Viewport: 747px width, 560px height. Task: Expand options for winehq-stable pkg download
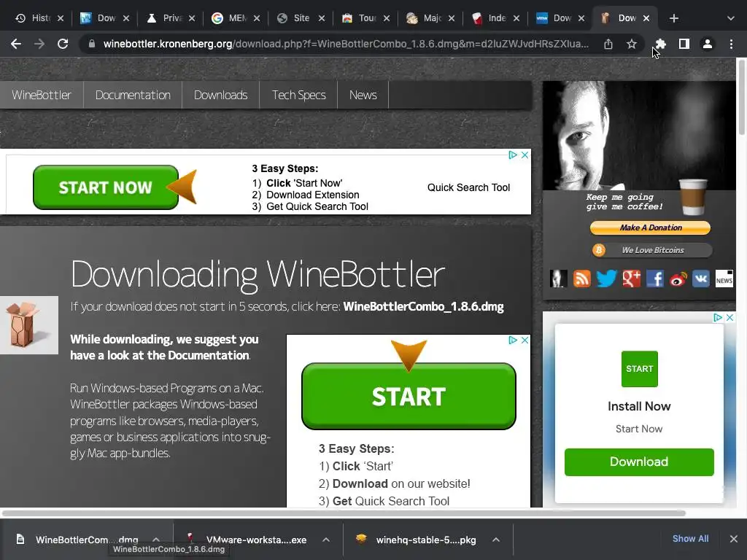click(496, 540)
